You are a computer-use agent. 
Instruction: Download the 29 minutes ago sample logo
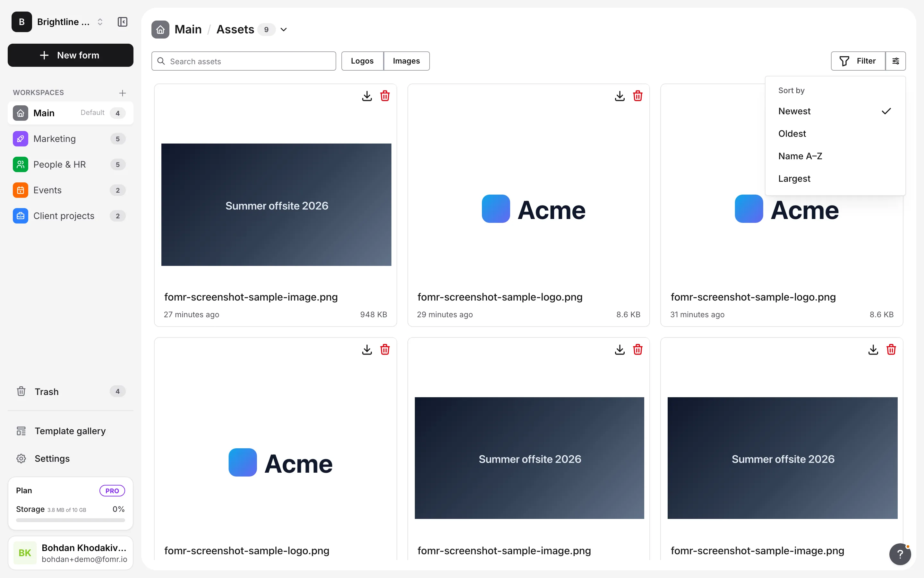point(620,96)
